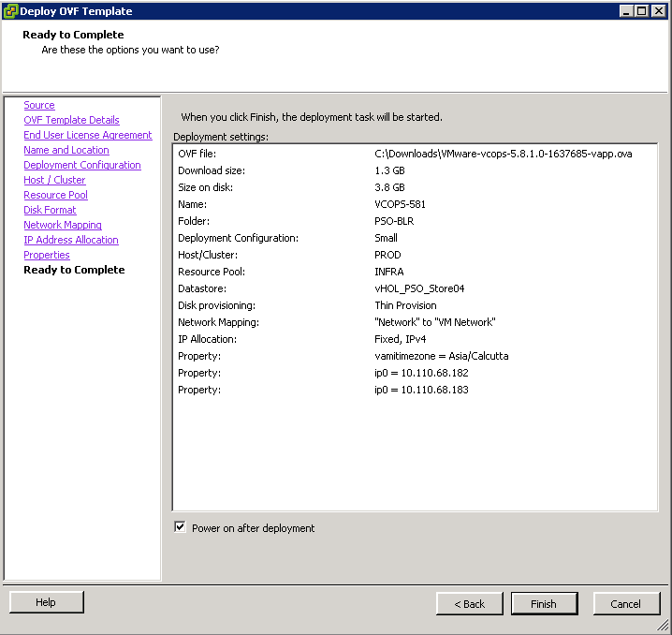Image resolution: width=672 pixels, height=635 pixels.
Task: Navigate to Name and Location step
Action: click(x=66, y=150)
